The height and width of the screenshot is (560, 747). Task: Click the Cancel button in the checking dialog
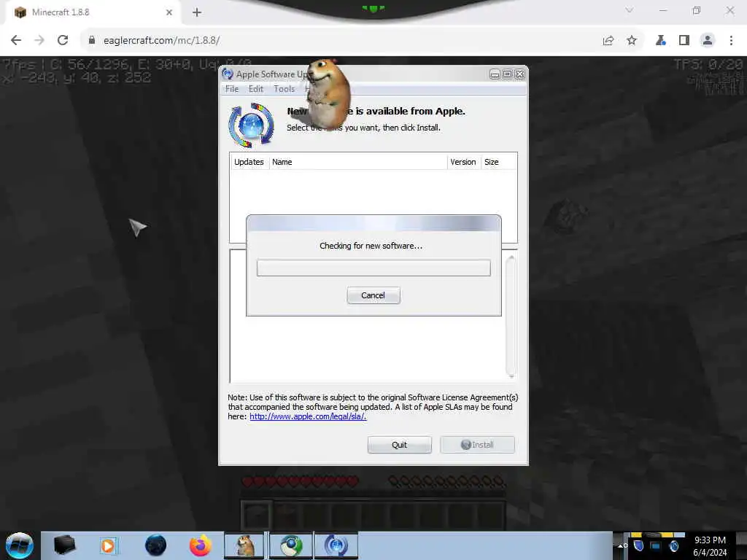pyautogui.click(x=373, y=295)
